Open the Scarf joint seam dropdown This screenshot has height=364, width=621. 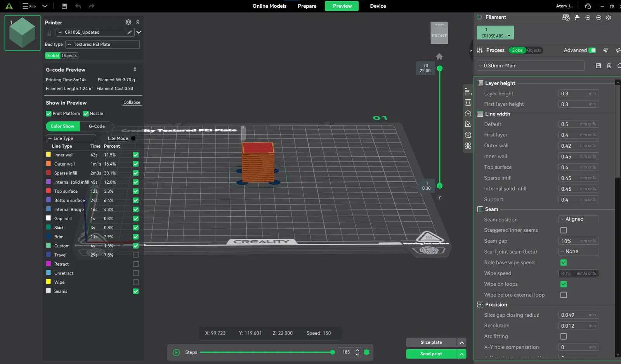[x=579, y=252]
